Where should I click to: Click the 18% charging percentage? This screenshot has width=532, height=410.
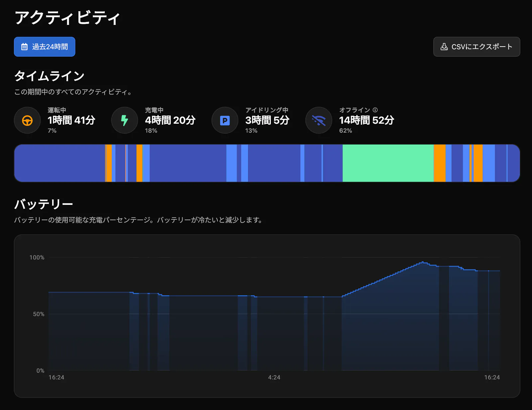tap(151, 131)
